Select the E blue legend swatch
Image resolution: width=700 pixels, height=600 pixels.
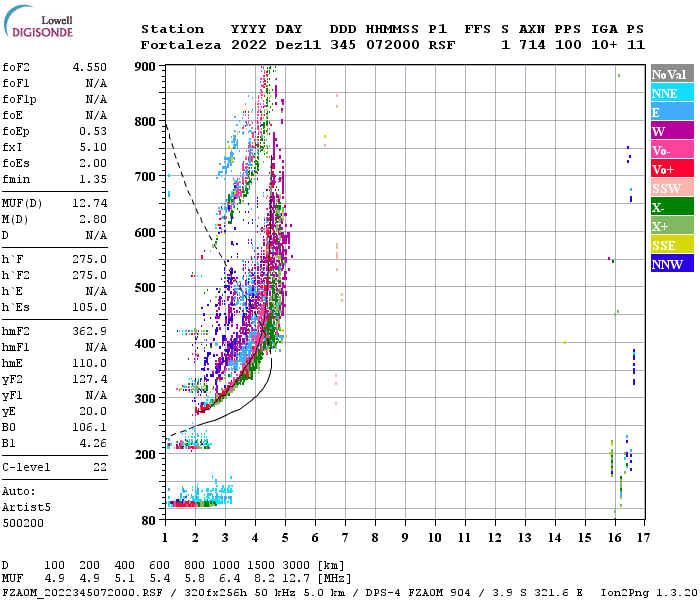pos(672,112)
